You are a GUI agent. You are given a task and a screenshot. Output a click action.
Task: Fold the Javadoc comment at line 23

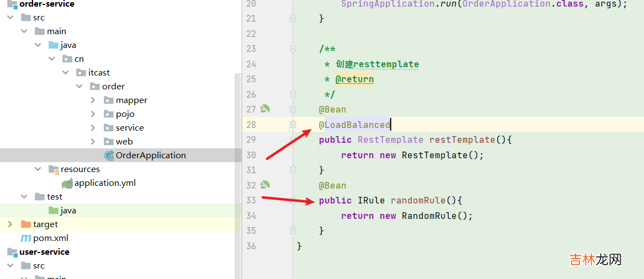coord(293,49)
